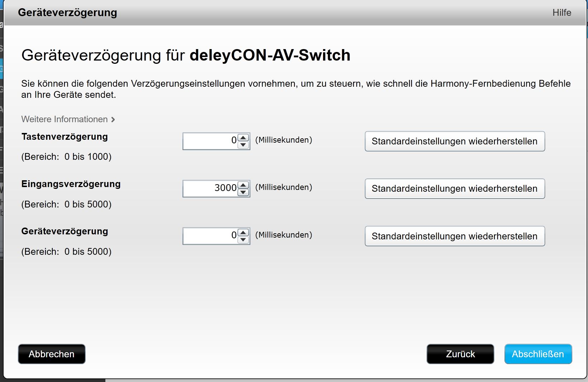
Task: Decrease Geräteverzögerung with the down arrow
Action: click(243, 240)
